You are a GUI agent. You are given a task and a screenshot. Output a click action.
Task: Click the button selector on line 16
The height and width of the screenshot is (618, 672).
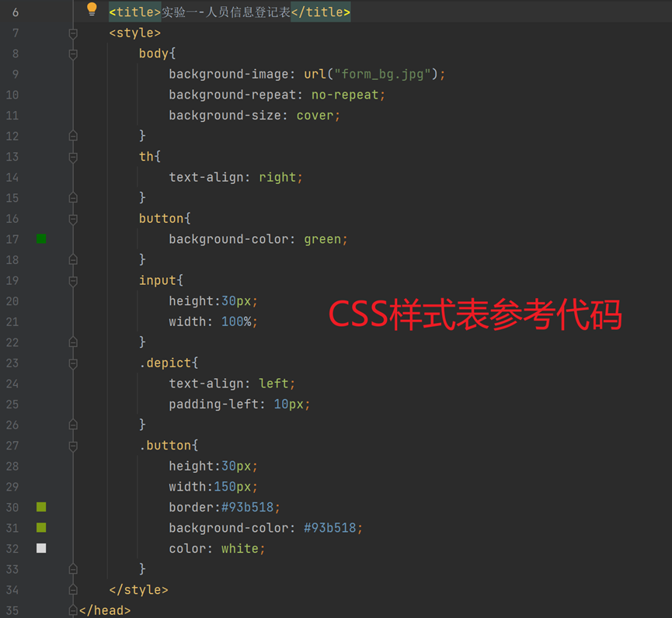[161, 218]
